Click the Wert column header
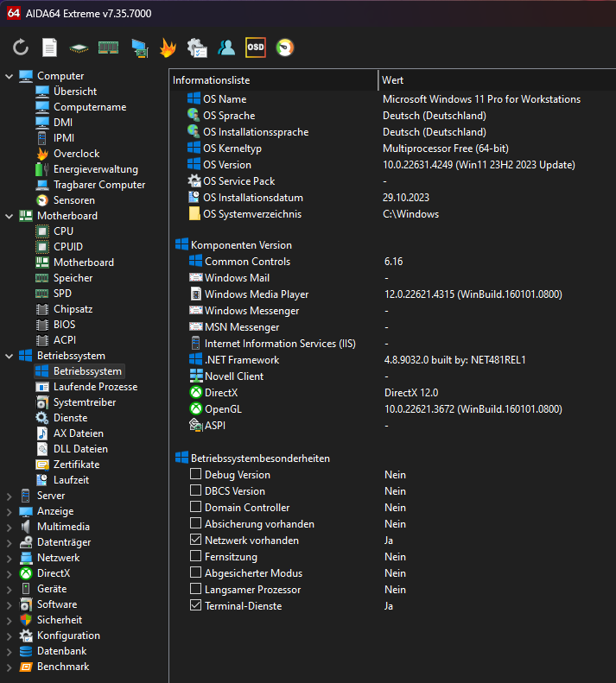 [497, 80]
